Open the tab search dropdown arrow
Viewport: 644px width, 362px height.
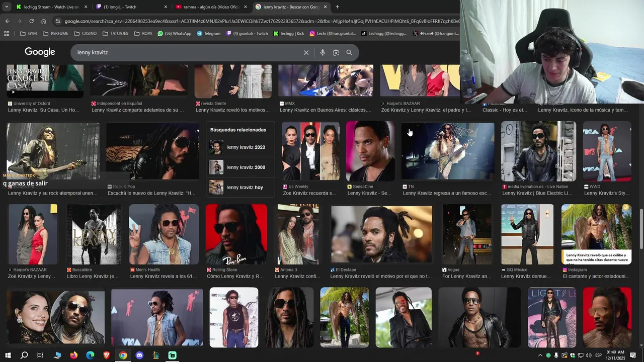click(x=7, y=7)
